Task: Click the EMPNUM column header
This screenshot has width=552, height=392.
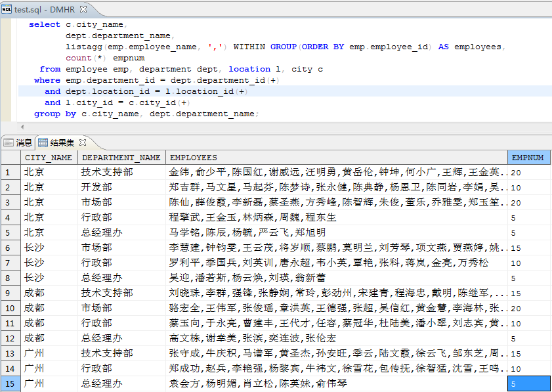Action: point(528,158)
